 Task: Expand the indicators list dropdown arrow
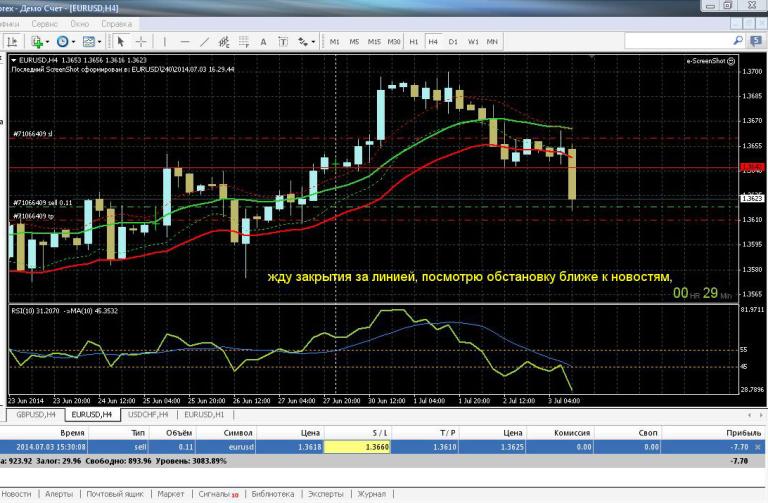coord(47,42)
